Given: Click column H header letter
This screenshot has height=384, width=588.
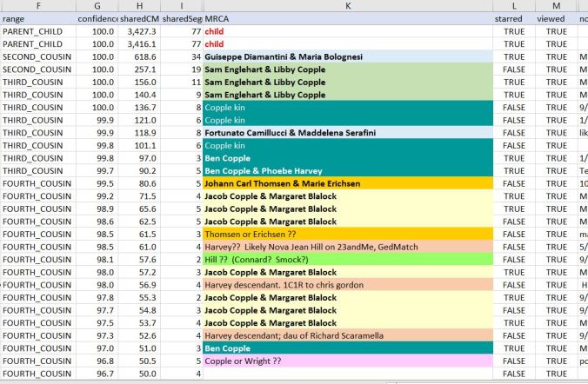Looking at the screenshot, I should coord(140,5).
